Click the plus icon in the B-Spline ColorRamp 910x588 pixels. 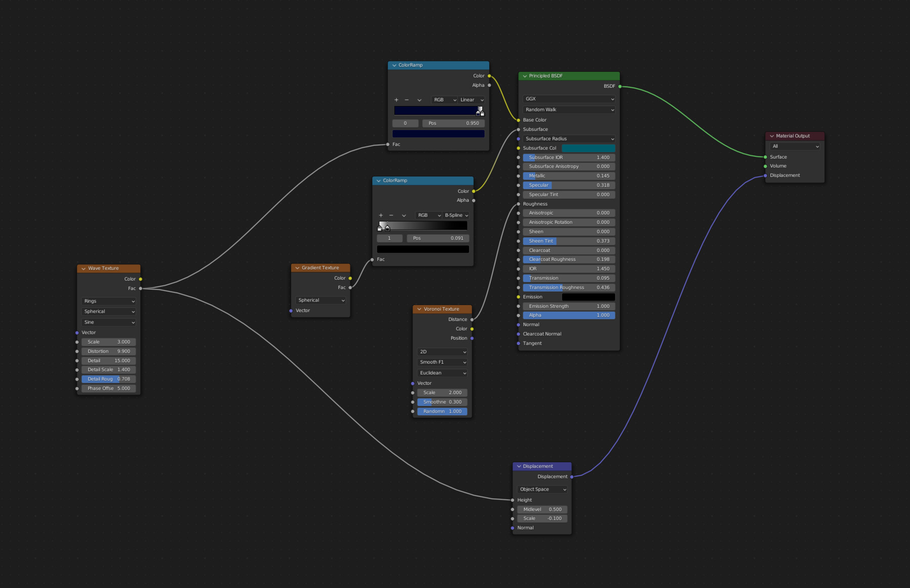pyautogui.click(x=381, y=215)
